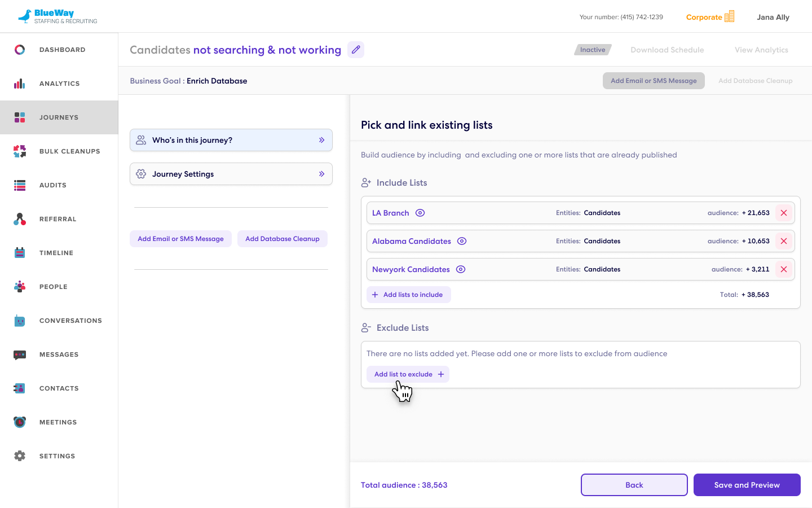This screenshot has height=508, width=812.
Task: Open the Corporate building icon
Action: click(x=729, y=16)
